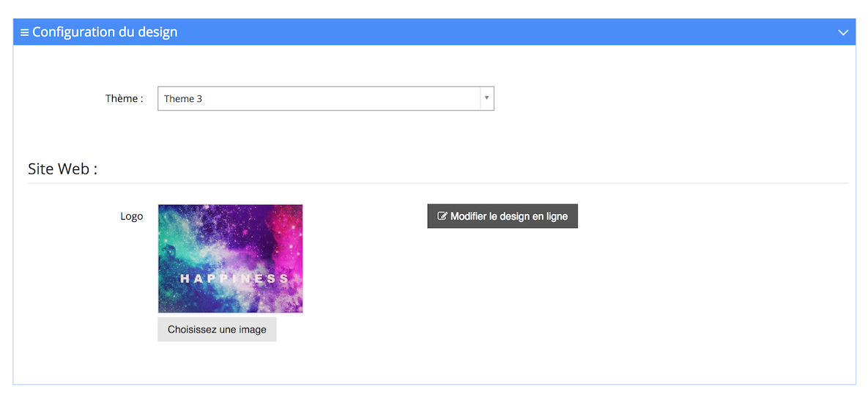Click the Logo field label

coord(132,216)
